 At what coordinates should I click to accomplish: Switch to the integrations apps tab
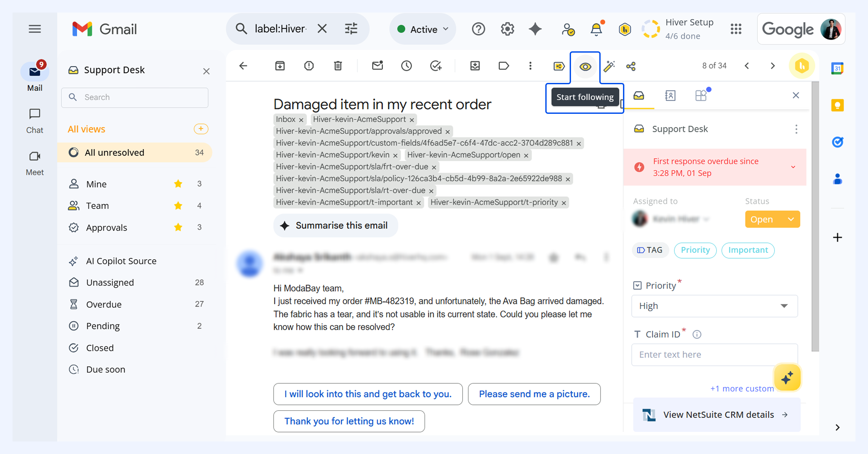click(x=701, y=96)
